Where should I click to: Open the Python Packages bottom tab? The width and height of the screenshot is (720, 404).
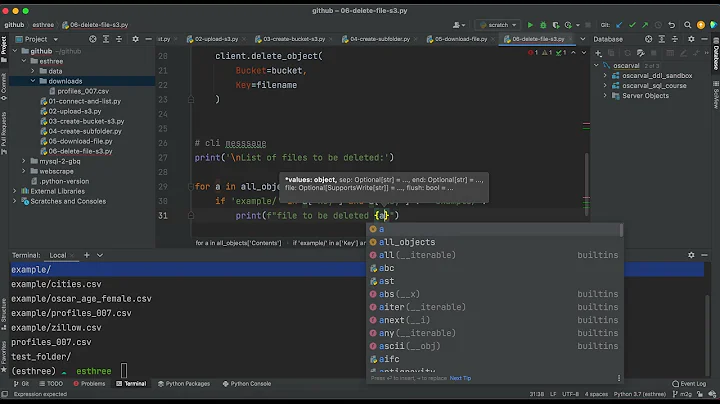(184, 384)
